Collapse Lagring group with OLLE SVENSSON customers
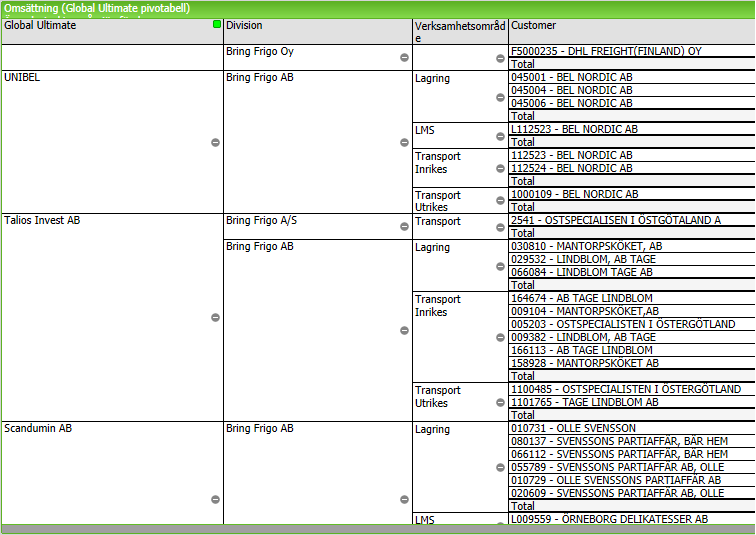The image size is (756, 535). click(500, 468)
